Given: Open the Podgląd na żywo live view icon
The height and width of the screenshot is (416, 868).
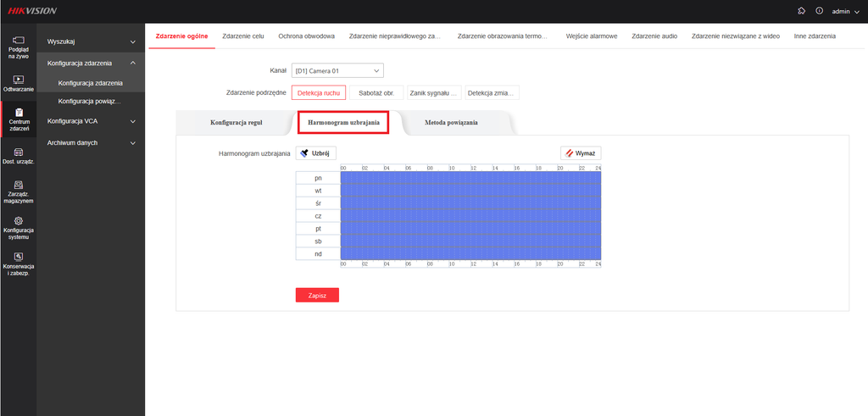Looking at the screenshot, I should click(x=19, y=40).
